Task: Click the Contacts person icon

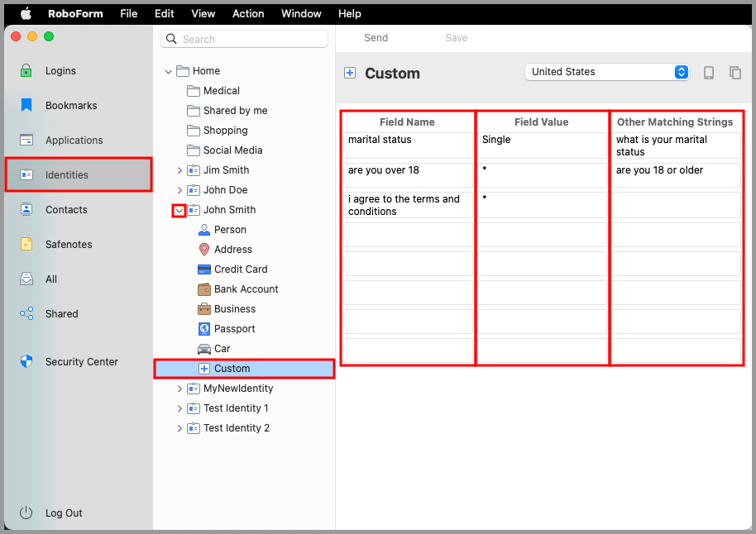Action: [26, 209]
